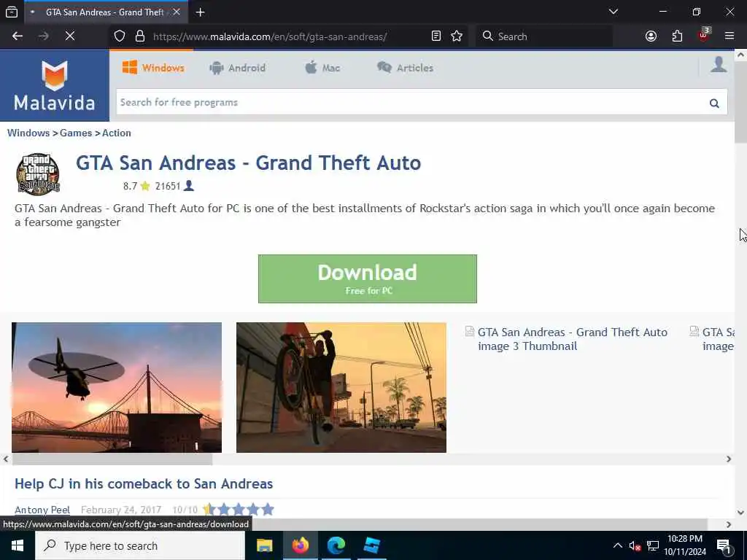Toggle reader view icon
Screen dimensions: 747x560
[436, 36]
